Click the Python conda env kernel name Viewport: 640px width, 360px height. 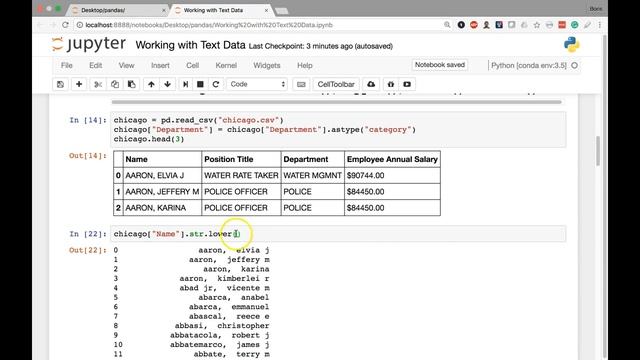click(x=529, y=65)
